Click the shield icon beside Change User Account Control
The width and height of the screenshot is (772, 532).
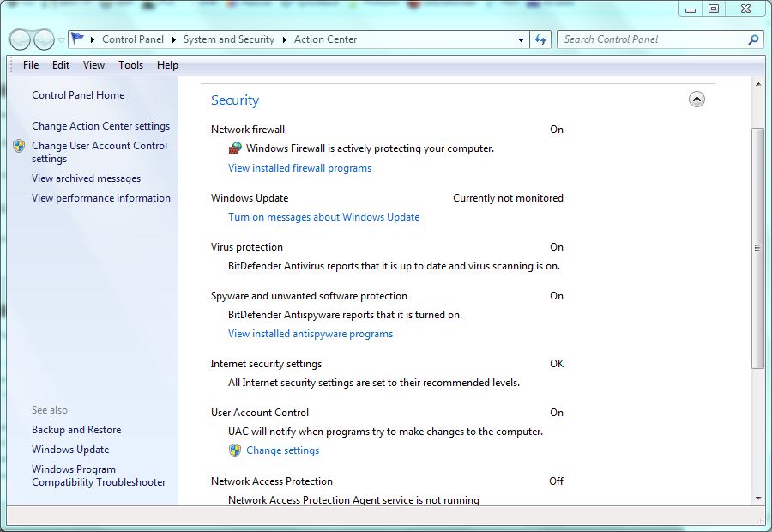point(19,146)
